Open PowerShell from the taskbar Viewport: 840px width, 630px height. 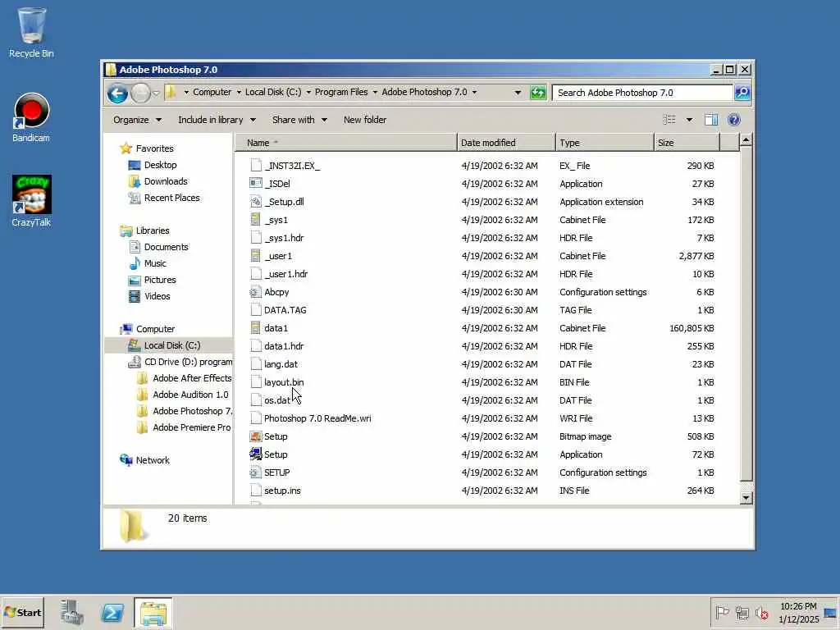coord(112,612)
